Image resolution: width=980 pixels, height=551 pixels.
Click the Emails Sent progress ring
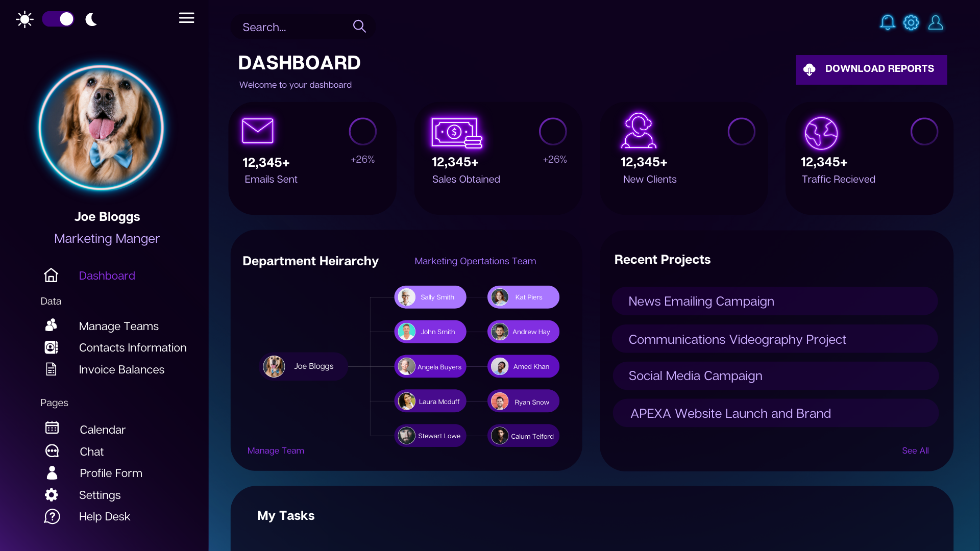tap(363, 132)
